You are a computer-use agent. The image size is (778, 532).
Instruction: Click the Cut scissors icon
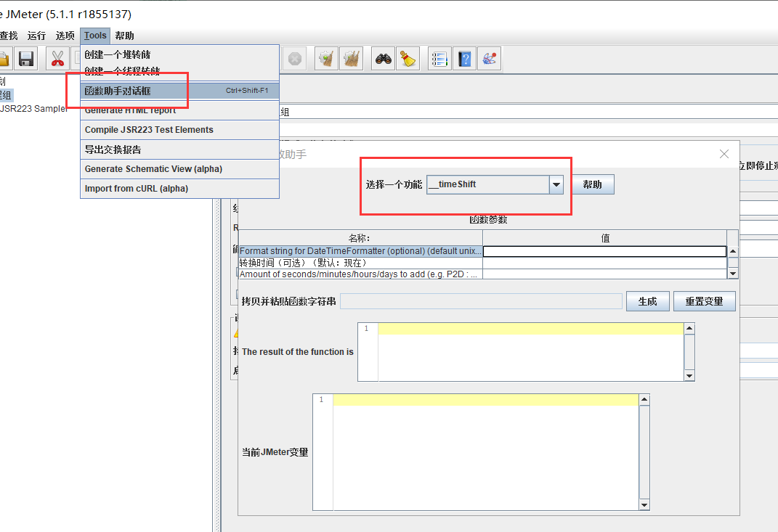[57, 59]
